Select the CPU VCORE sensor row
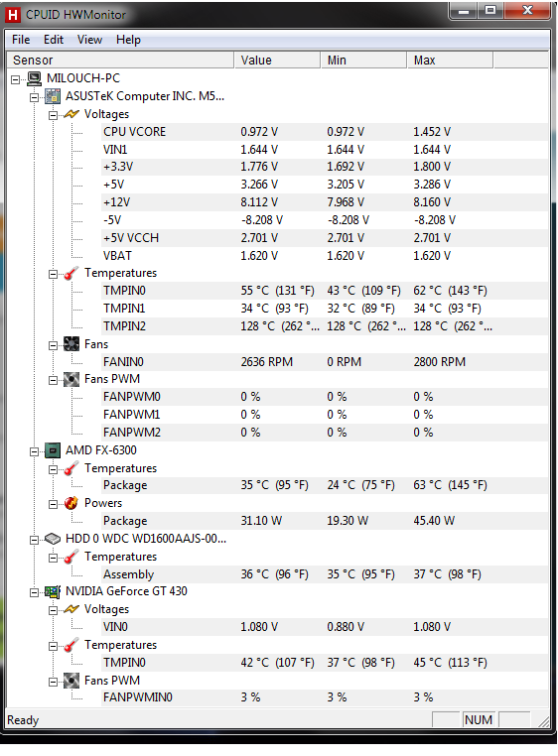 (325, 132)
